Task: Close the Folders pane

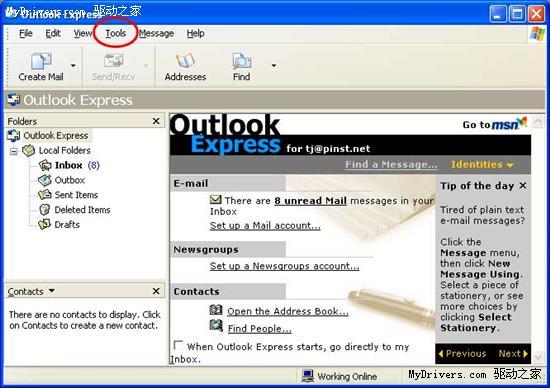Action: [156, 121]
